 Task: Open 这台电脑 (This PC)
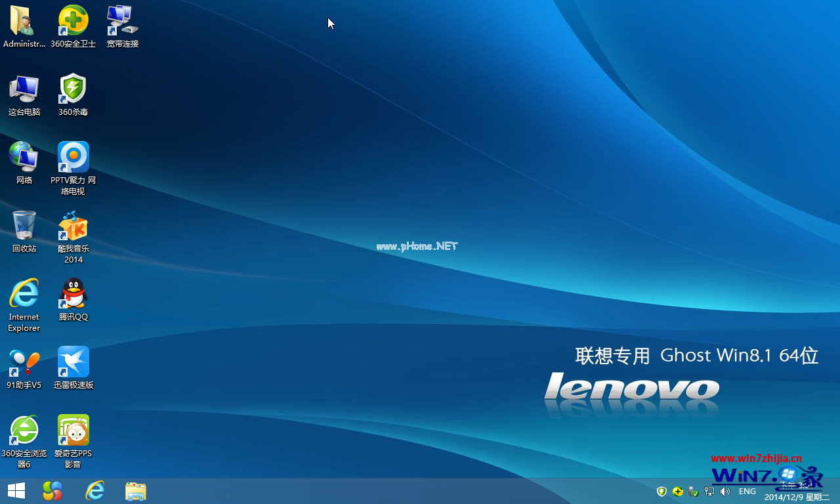click(x=24, y=89)
